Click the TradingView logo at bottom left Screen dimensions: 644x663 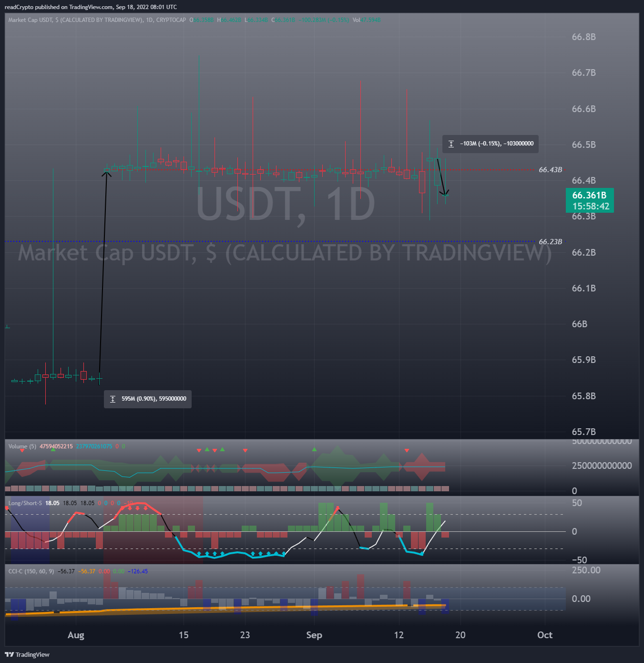coord(27,654)
